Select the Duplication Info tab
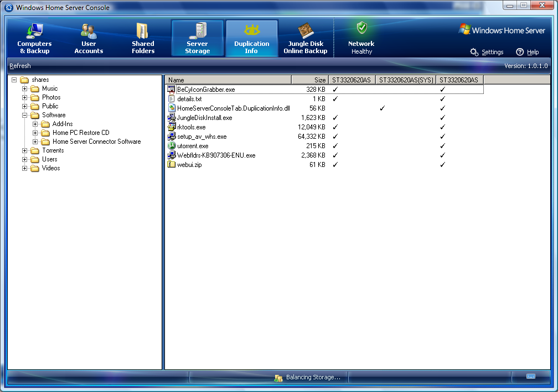This screenshot has height=392, width=558. click(x=251, y=38)
